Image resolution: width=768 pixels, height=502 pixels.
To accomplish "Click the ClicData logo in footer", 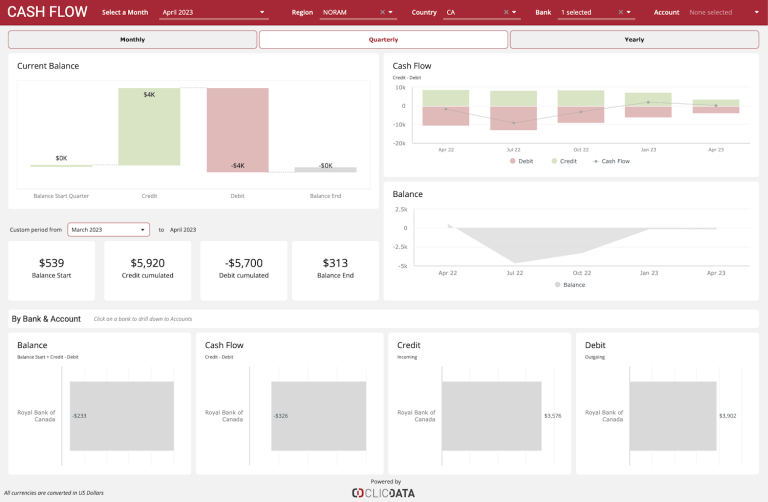I will (x=384, y=492).
